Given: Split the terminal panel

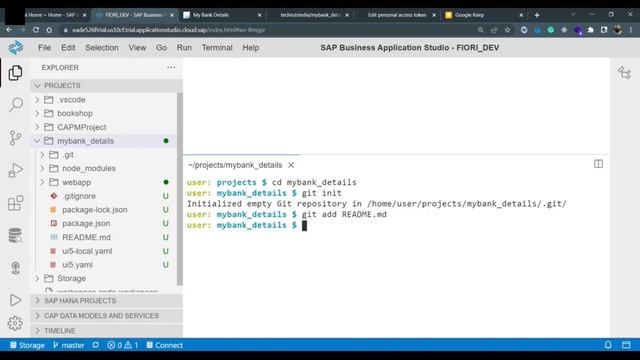Looking at the screenshot, I should point(598,164).
